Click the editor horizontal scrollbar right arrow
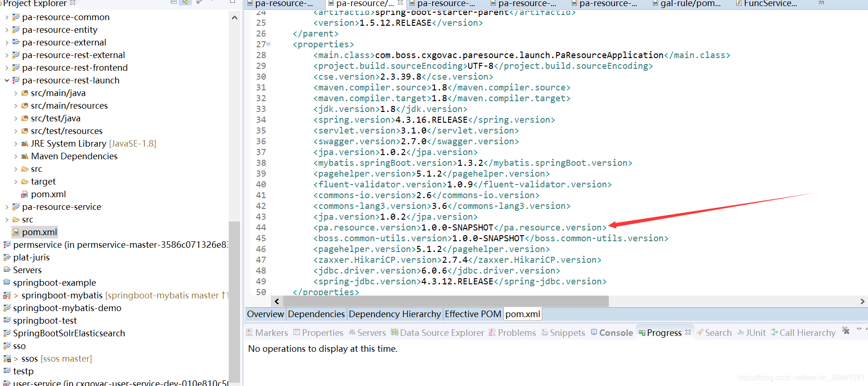868x386 pixels. tap(862, 301)
